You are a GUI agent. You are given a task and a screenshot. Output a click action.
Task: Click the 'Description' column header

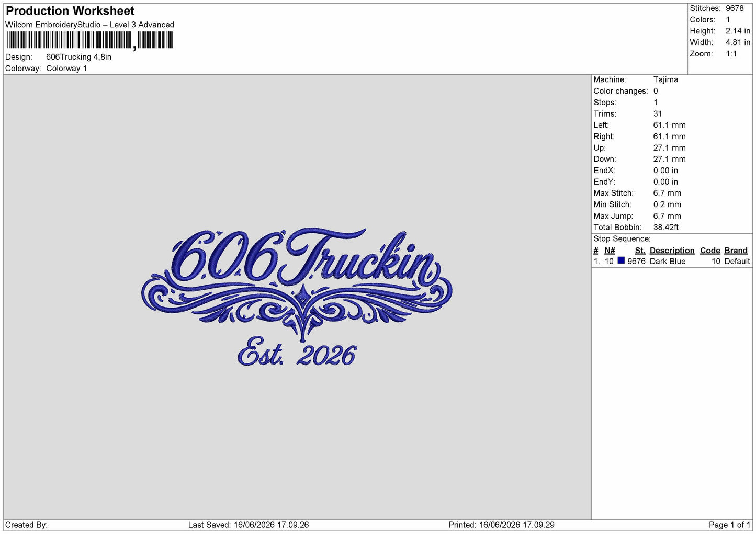(672, 251)
